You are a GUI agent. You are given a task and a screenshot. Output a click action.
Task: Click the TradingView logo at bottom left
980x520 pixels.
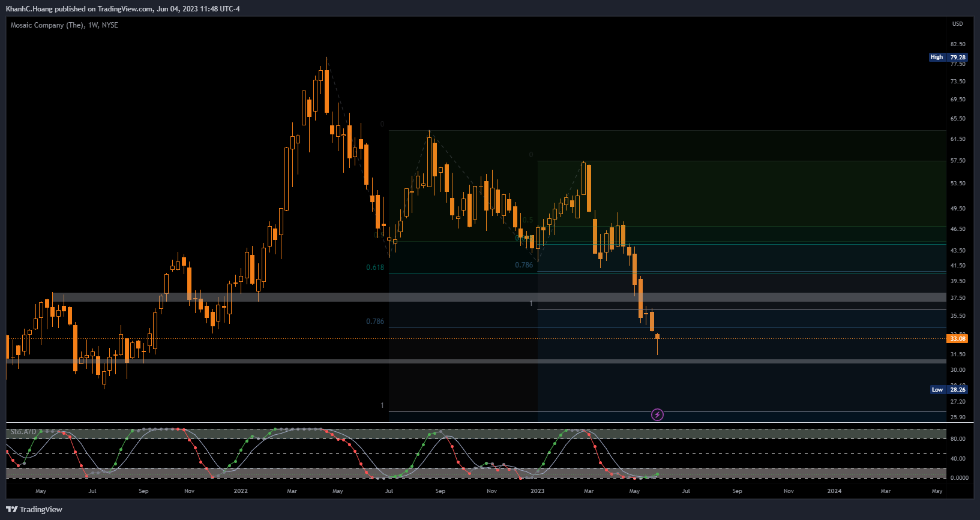(x=34, y=509)
